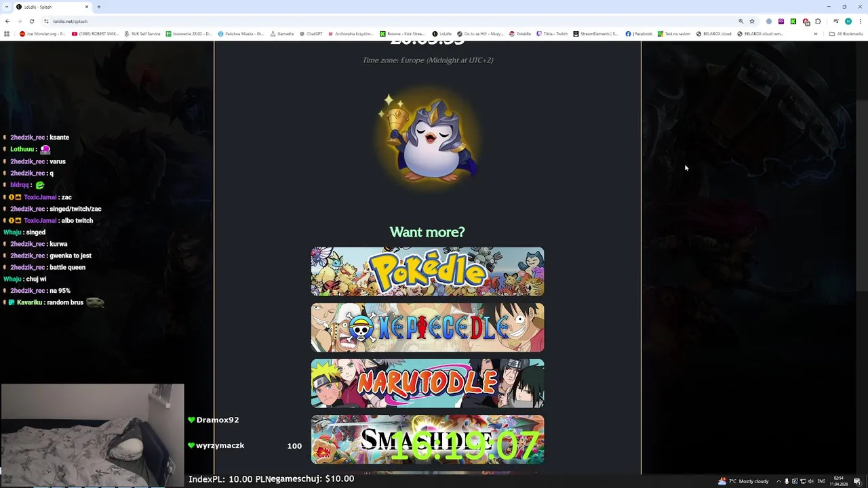Image resolution: width=868 pixels, height=488 pixels.
Task: Click the blue circle extension icon
Action: pyautogui.click(x=768, y=21)
